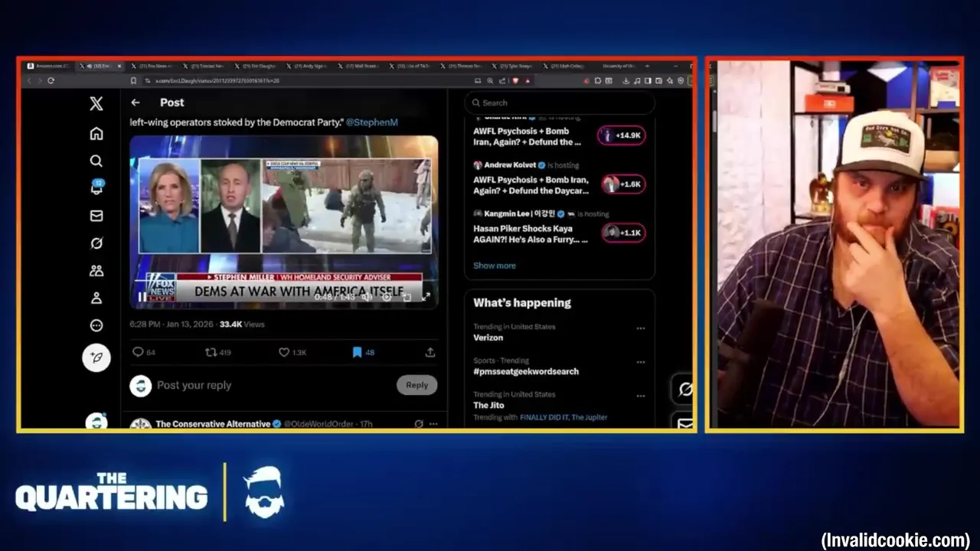
Task: Close the active X post tab
Action: click(119, 67)
